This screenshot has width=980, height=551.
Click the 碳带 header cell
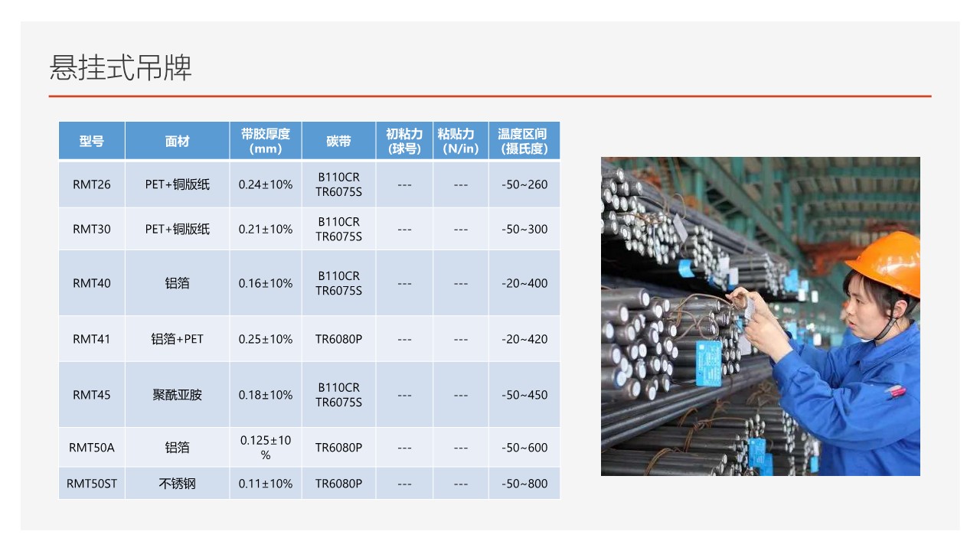click(338, 141)
